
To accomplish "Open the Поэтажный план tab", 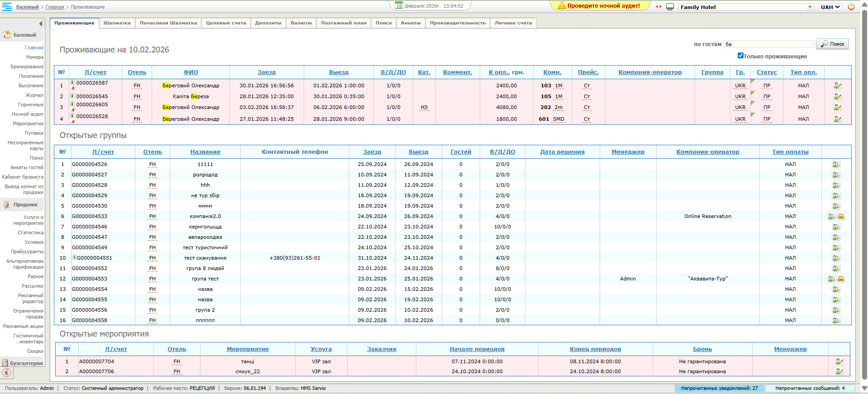I will [x=343, y=23].
